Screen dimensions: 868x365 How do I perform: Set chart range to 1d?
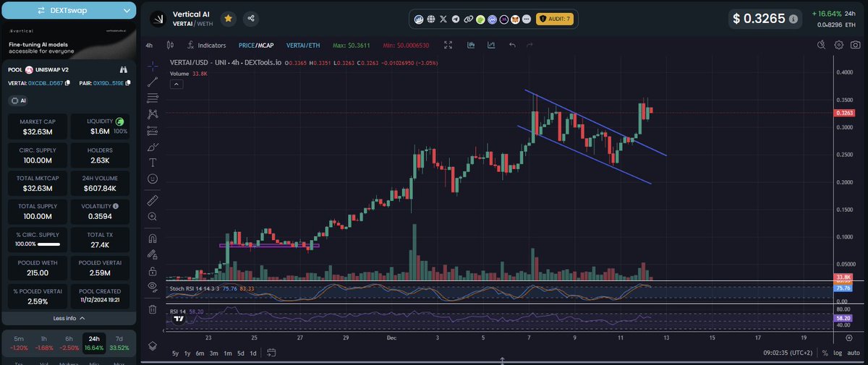252,353
